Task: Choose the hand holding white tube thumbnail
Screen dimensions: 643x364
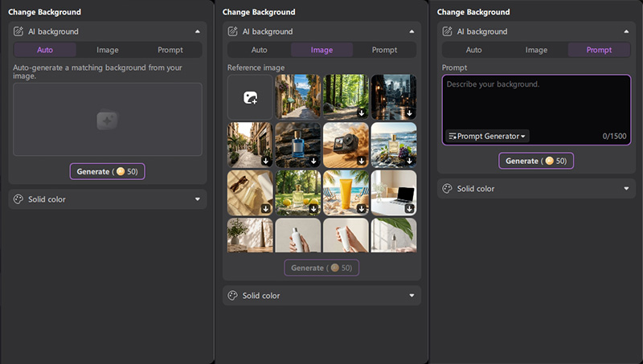Action: 346,235
